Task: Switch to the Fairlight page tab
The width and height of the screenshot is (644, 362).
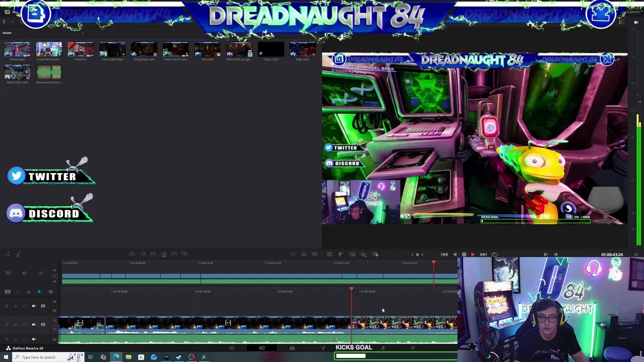Action: [x=382, y=348]
